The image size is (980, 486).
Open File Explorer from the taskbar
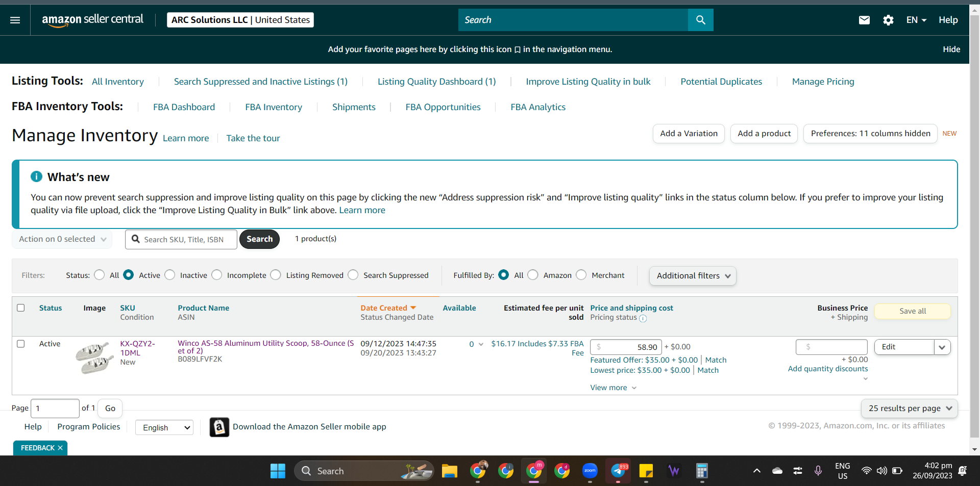[x=449, y=471]
